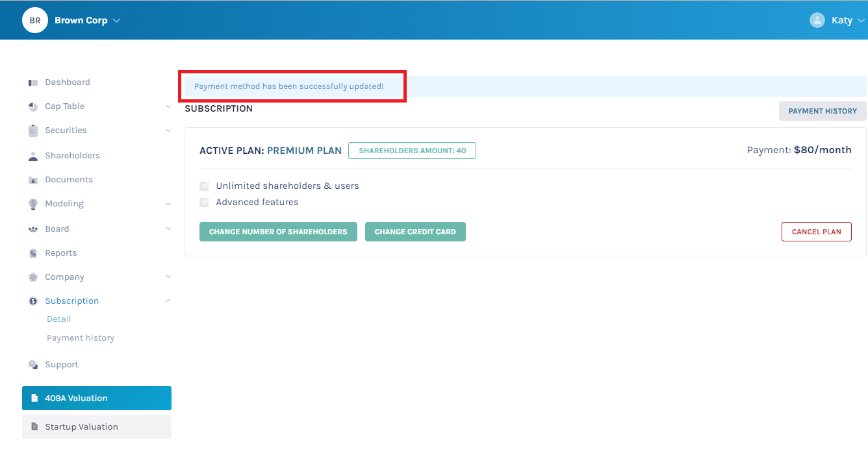Screen dimensions: 868x453
Task: Open the Katy account menu
Action: point(843,20)
